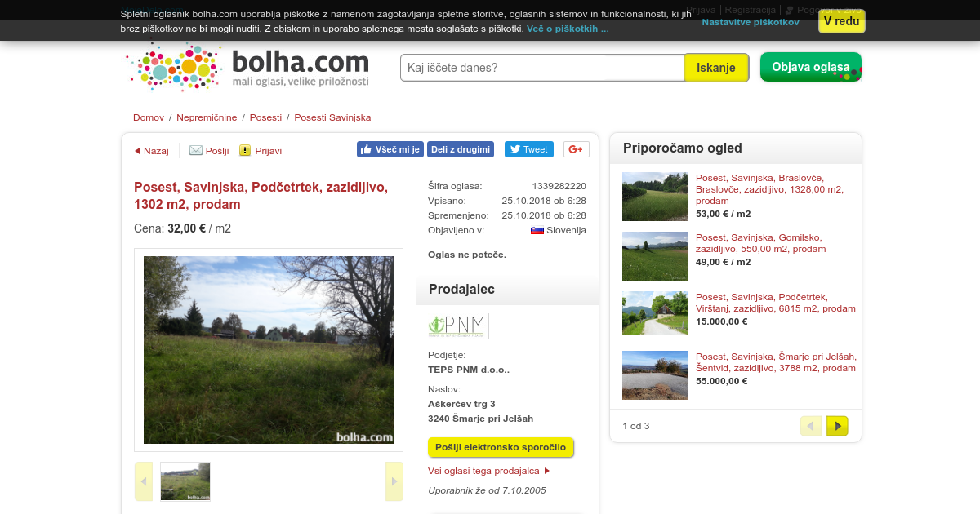The height and width of the screenshot is (514, 980).
Task: Move thumbnail gallery back with left arrow
Action: click(x=144, y=481)
